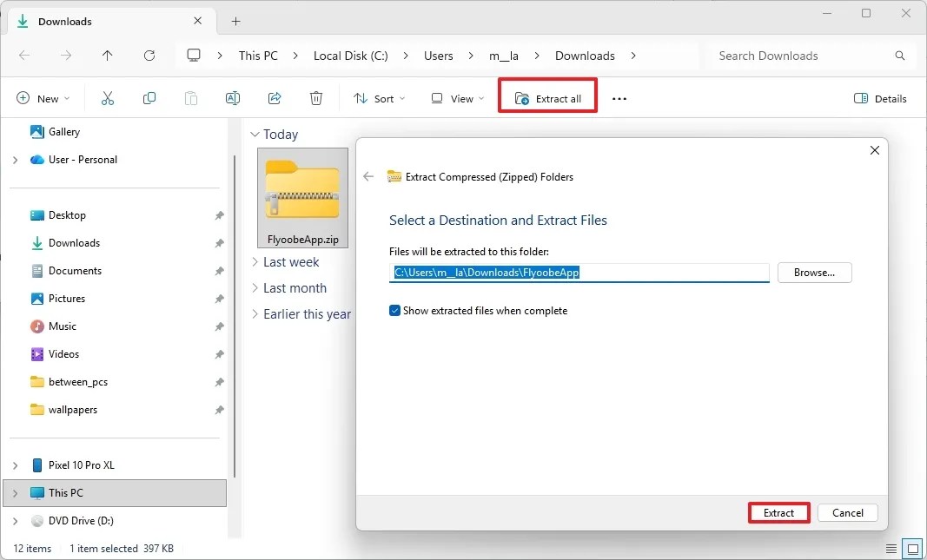
Task: Select the FlyoobeApp.zip file thumbnail
Action: coord(302,198)
